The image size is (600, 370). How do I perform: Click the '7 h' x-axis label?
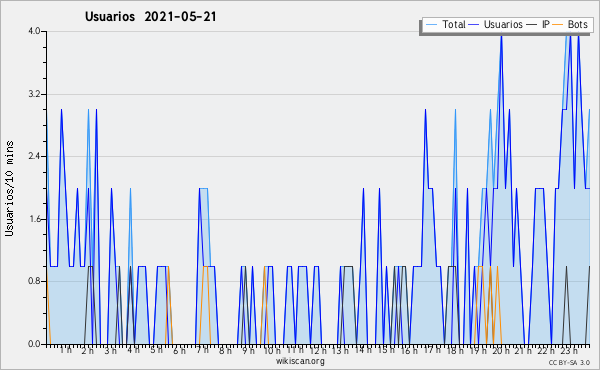(202, 350)
